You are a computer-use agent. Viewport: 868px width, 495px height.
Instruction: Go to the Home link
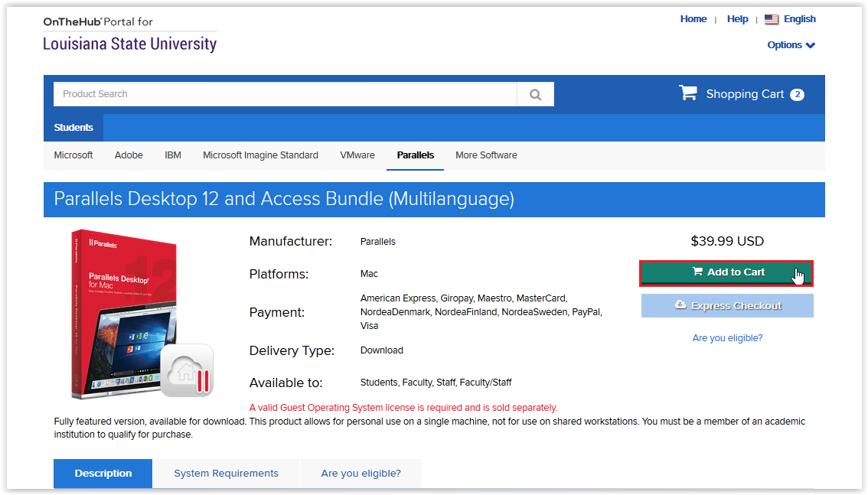[x=693, y=19]
